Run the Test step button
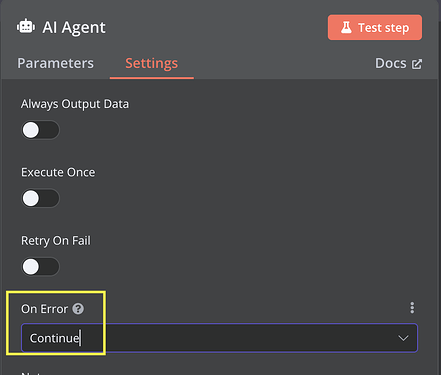This screenshot has height=375, width=441. 375,27
